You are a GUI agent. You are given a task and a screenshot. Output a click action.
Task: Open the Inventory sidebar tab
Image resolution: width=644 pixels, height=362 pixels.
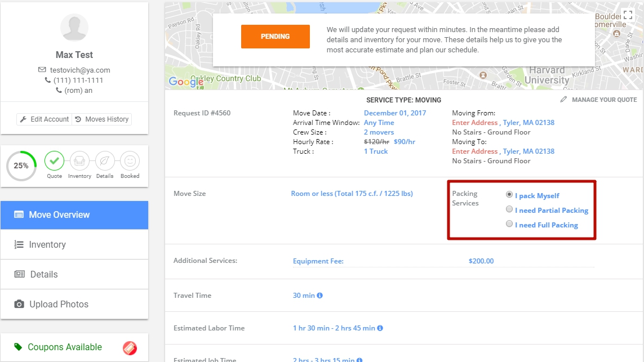tap(74, 244)
